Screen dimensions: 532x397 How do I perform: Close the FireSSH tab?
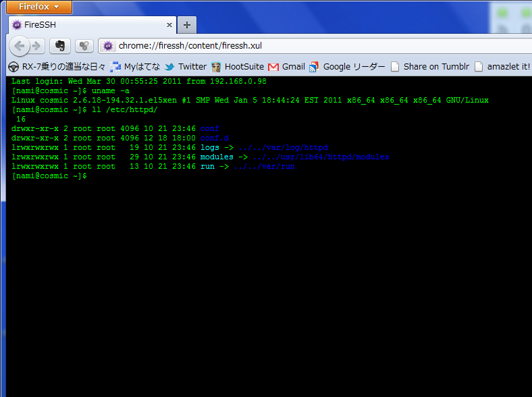pos(169,25)
